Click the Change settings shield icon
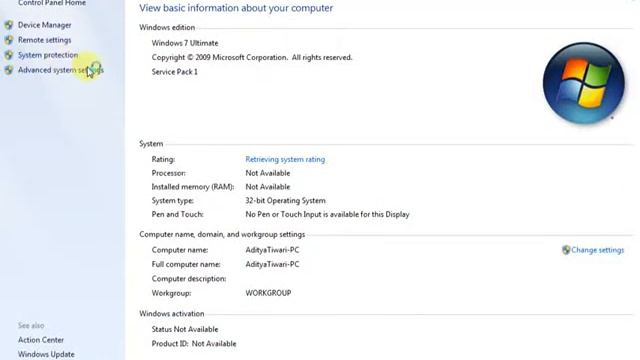The image size is (640, 360). (x=566, y=250)
